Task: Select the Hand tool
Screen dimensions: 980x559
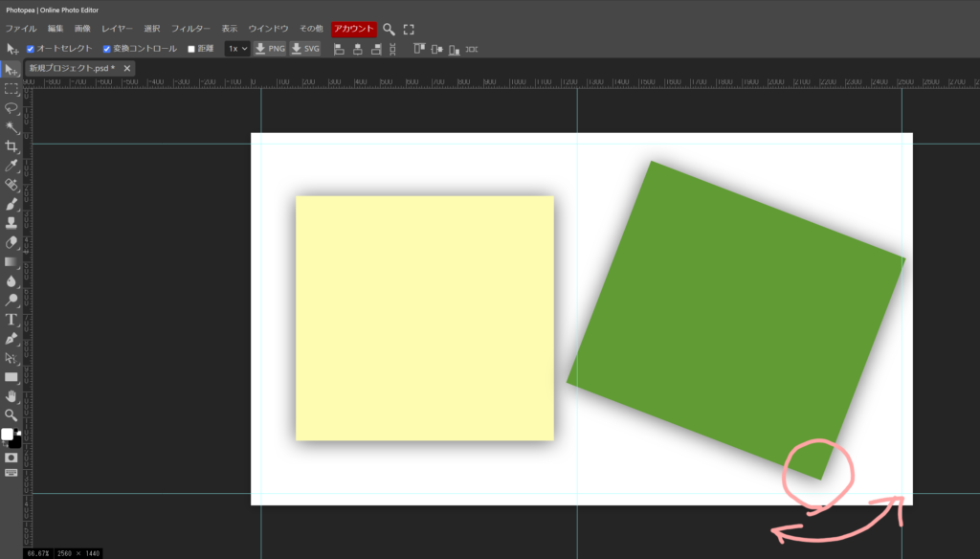Action: tap(11, 395)
